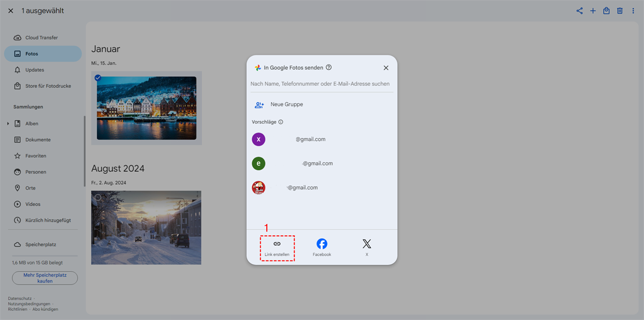
Task: Open the three-dot more options menu
Action: click(633, 11)
